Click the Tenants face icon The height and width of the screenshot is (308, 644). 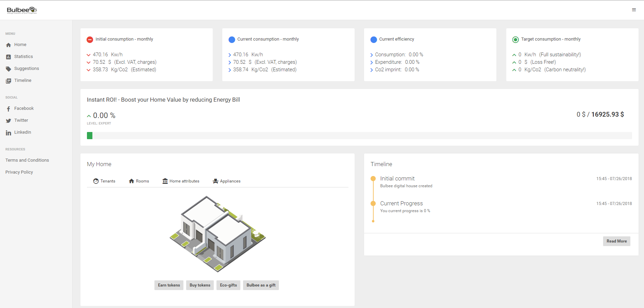[96, 181]
